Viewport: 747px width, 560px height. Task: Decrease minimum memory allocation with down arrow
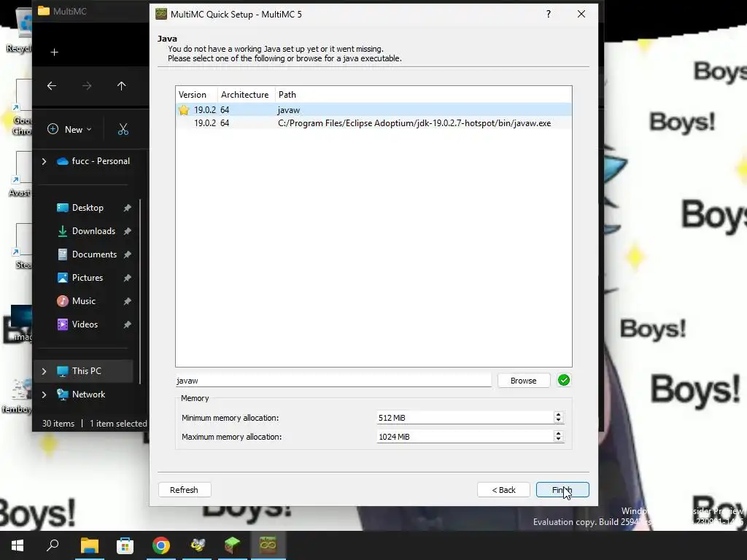558,421
